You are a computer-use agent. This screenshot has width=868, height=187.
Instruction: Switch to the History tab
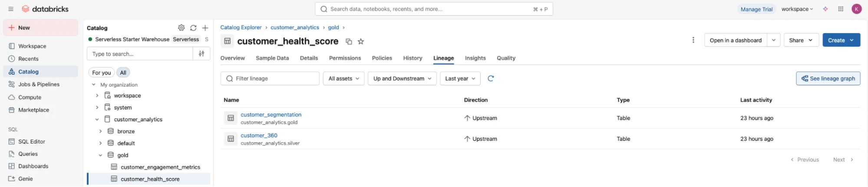(x=413, y=58)
